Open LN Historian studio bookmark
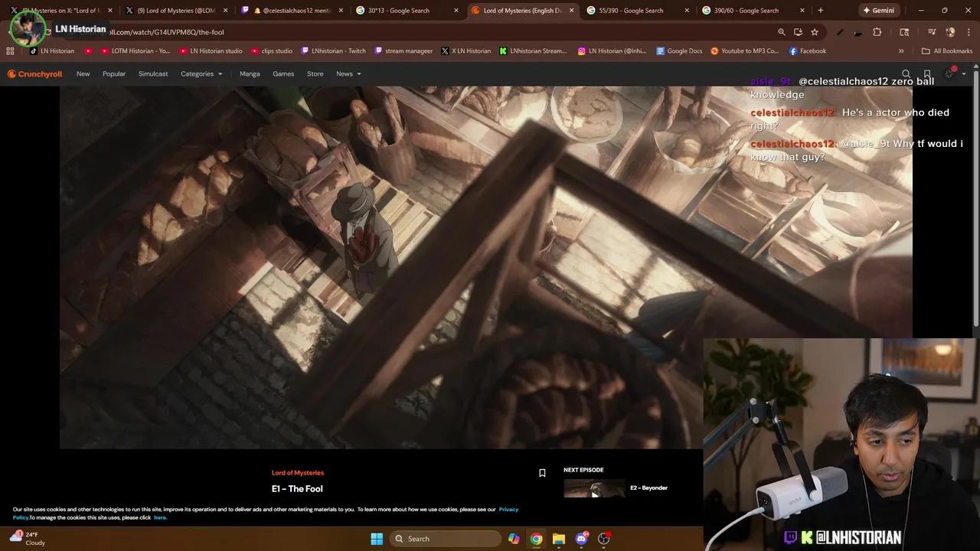Viewport: 980px width, 551px height. (x=211, y=51)
